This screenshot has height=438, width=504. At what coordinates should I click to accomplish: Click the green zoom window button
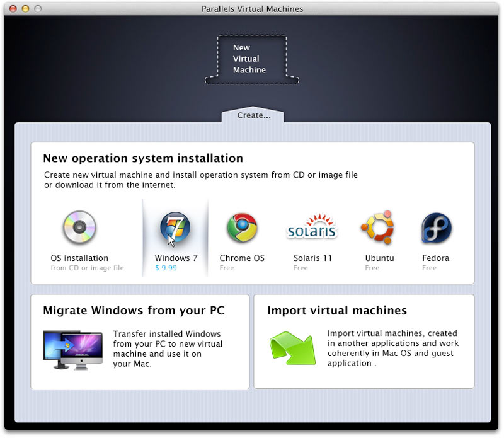[x=38, y=9]
